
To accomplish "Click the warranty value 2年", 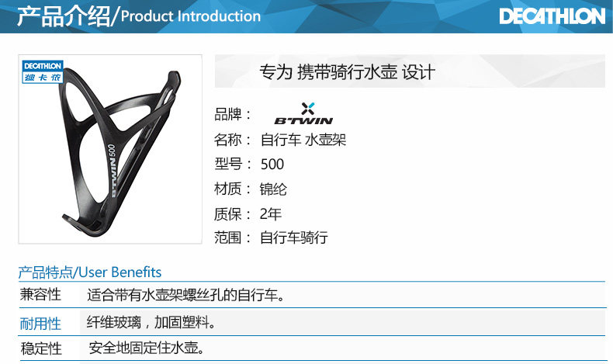I will (x=271, y=214).
